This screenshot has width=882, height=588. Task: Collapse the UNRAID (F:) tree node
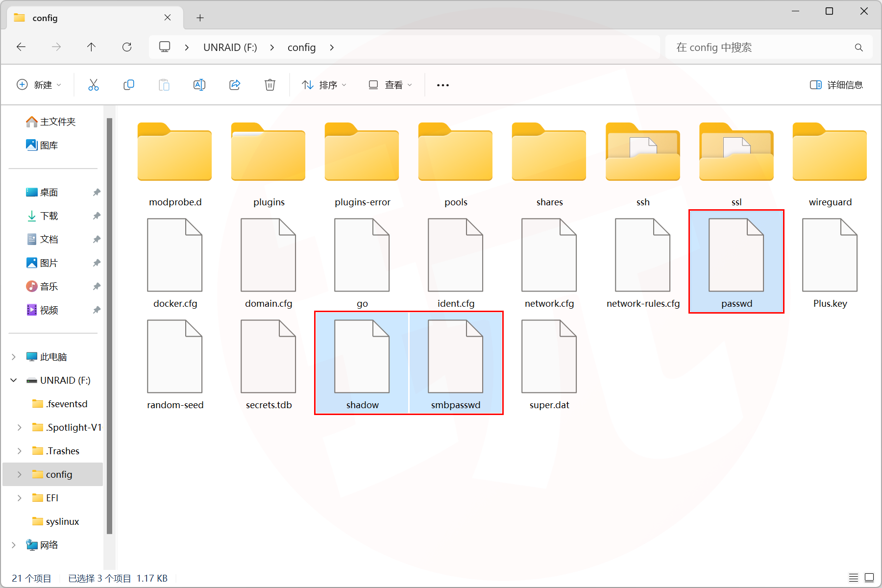pos(14,380)
